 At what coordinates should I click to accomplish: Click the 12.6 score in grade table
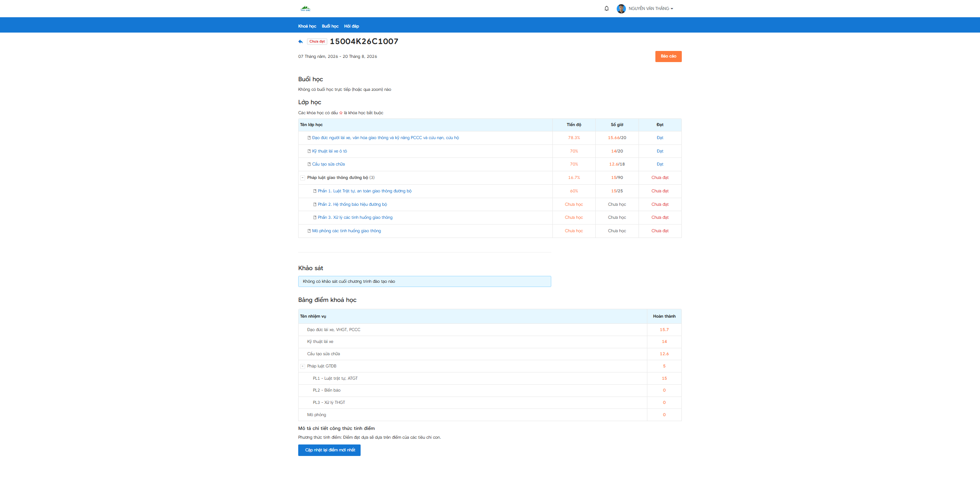(664, 354)
